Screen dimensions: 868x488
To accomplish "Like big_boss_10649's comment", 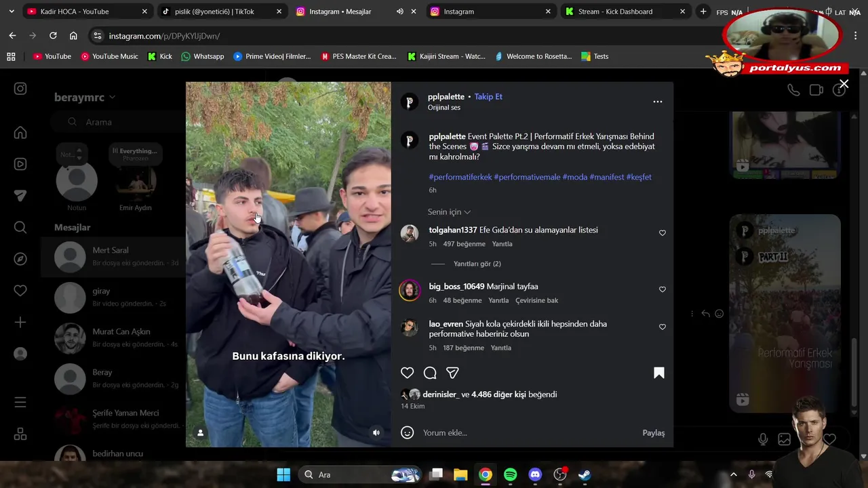I will click(663, 289).
